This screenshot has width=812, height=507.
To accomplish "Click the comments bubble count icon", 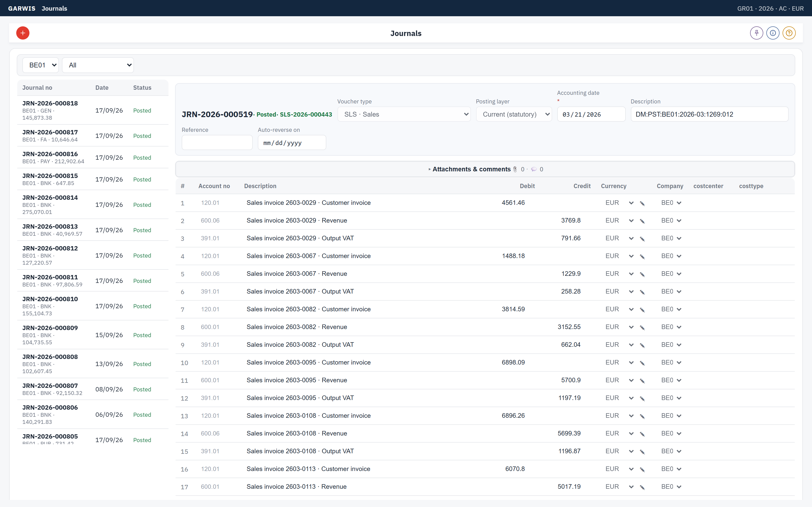I will click(x=533, y=169).
